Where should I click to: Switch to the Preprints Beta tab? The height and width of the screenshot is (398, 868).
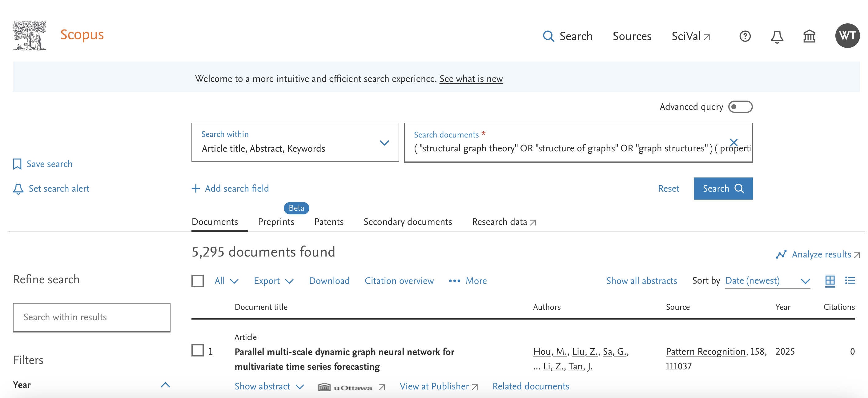pyautogui.click(x=277, y=222)
